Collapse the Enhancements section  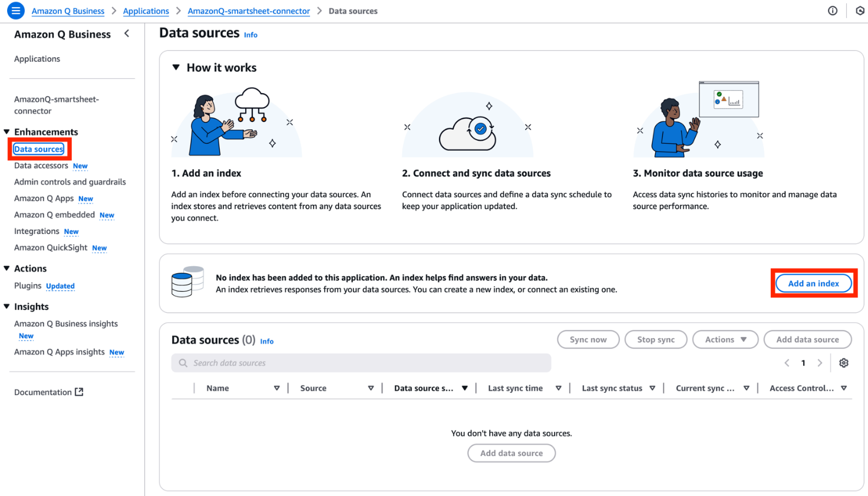click(x=6, y=131)
